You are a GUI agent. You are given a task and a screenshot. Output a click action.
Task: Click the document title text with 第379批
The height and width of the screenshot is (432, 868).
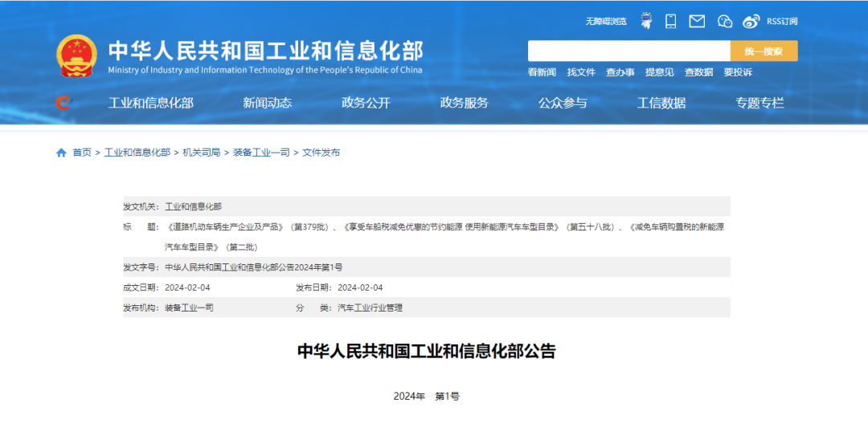pyautogui.click(x=444, y=237)
